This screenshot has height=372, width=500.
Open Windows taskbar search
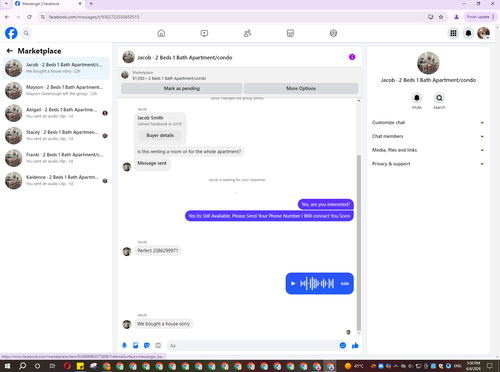coord(22,366)
